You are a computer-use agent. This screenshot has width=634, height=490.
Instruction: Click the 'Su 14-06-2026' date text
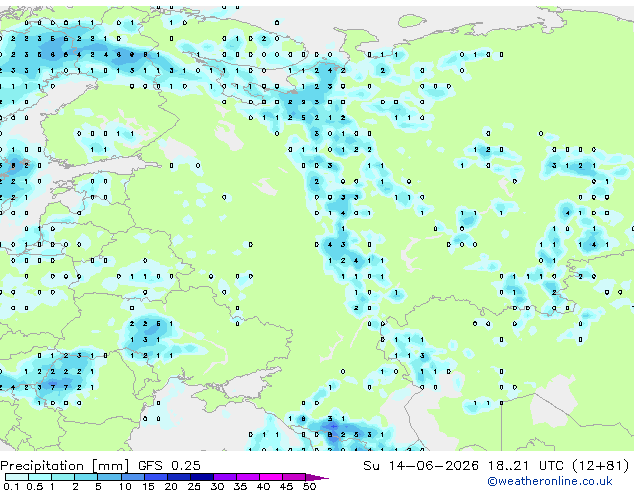(x=421, y=466)
